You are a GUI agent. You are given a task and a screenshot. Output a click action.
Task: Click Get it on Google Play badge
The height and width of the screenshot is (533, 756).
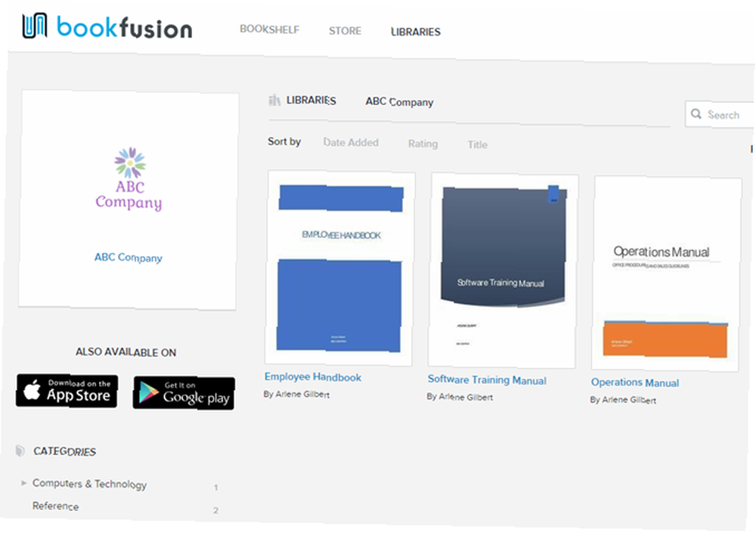[184, 393]
